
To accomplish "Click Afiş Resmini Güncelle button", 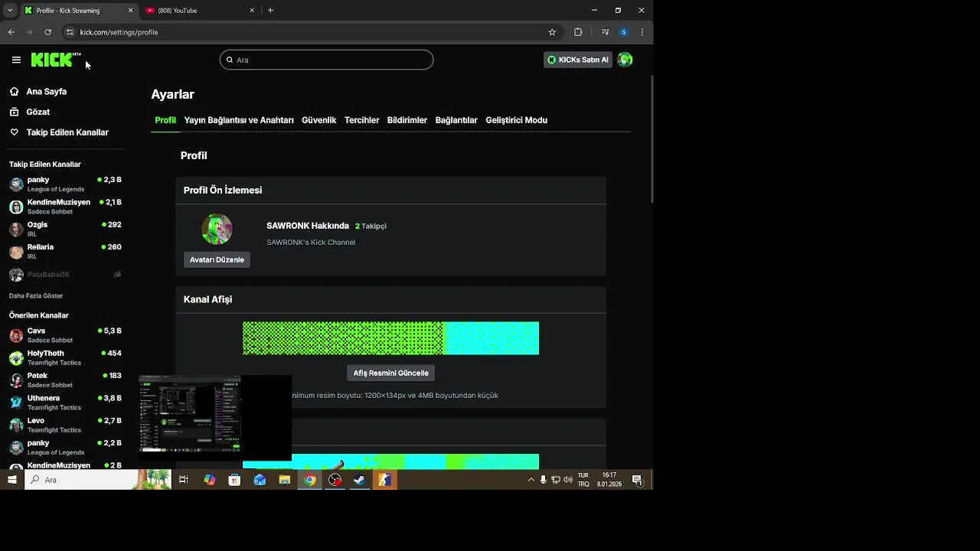I will 391,373.
